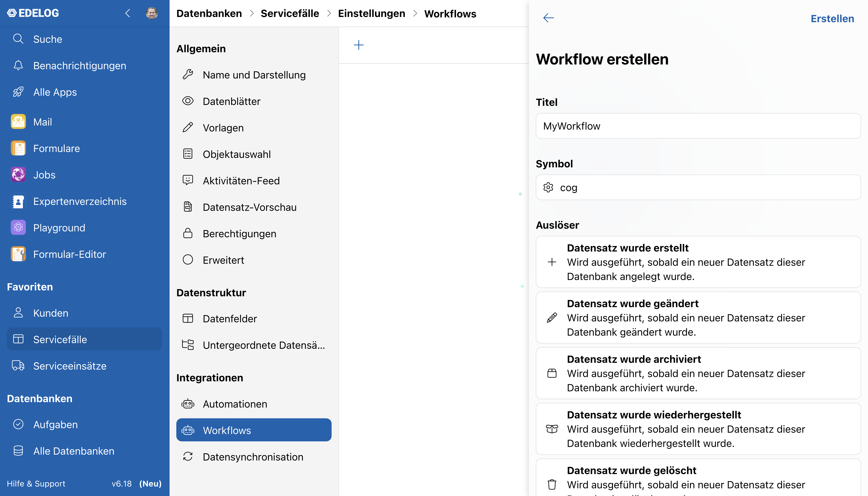Open the Formular-Editor app icon

[18, 254]
